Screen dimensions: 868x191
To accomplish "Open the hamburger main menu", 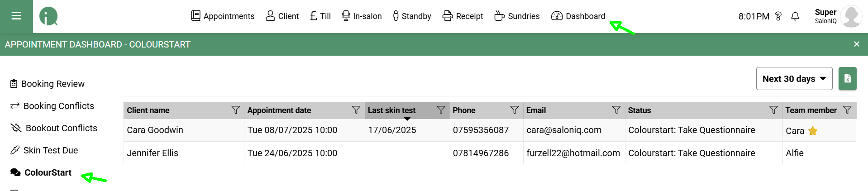I will (x=16, y=16).
